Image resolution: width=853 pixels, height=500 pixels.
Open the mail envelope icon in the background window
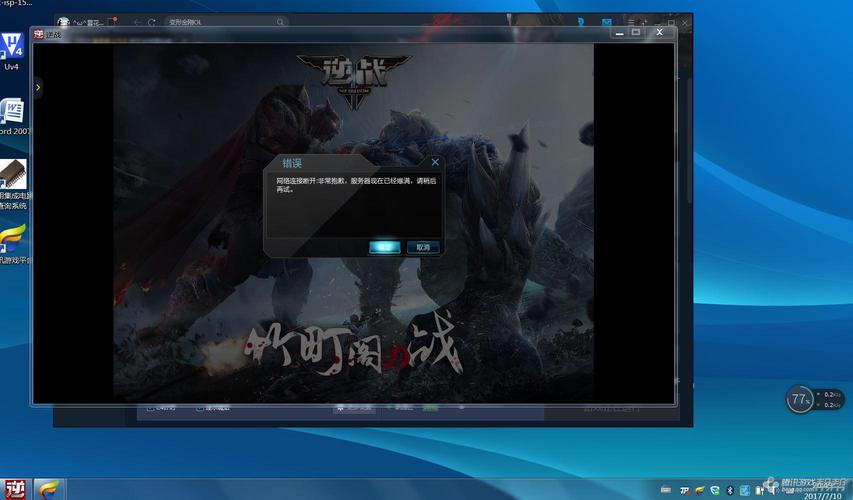607,22
